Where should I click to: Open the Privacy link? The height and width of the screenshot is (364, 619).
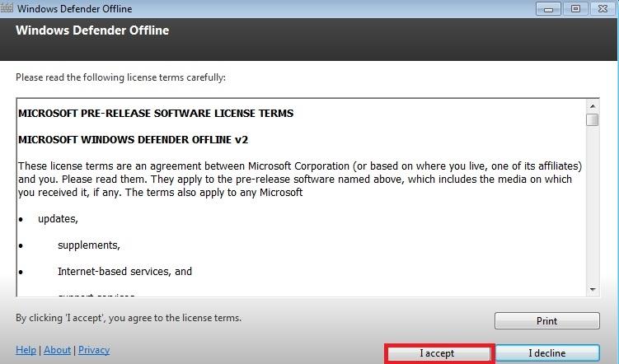tap(94, 350)
